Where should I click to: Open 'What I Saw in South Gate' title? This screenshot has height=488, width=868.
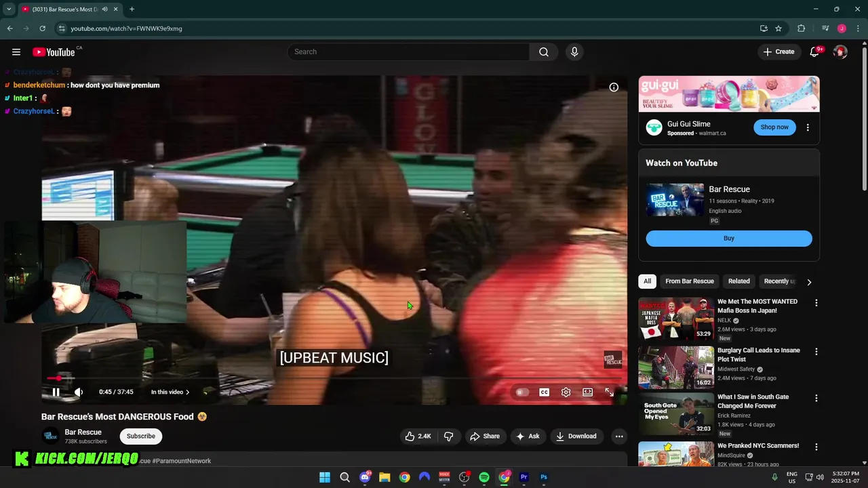(753, 402)
